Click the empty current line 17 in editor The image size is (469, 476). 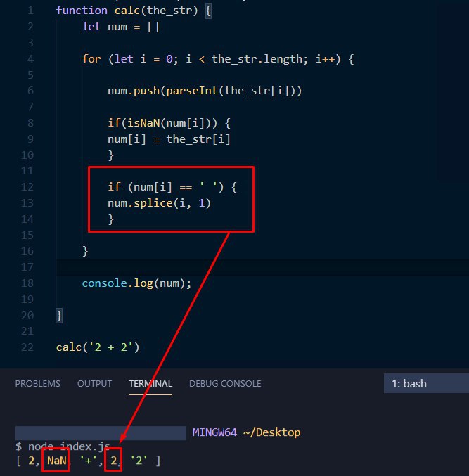pos(262,267)
